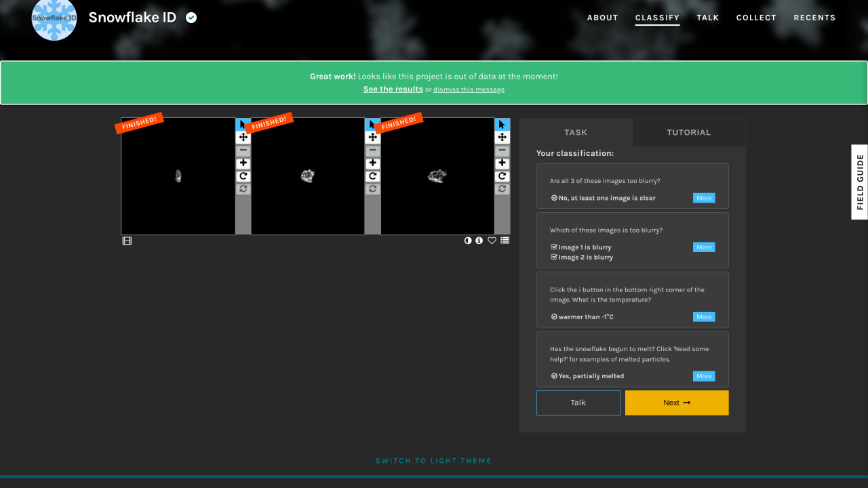Zoom out on image 1

243,150
